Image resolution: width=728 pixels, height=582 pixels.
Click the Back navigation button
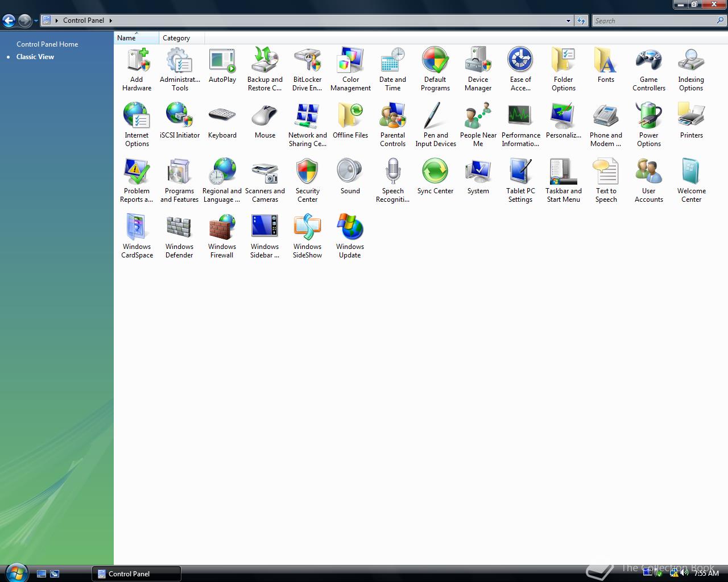9,21
